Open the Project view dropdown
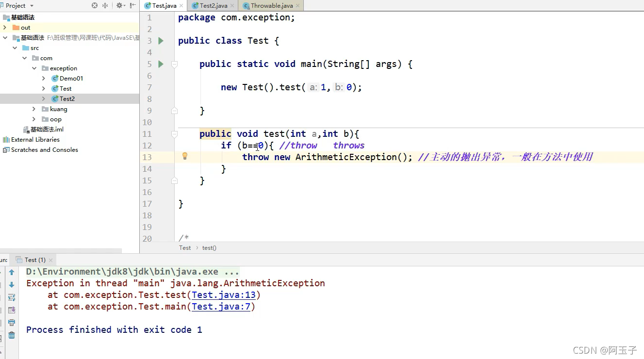644x359 pixels. [32, 6]
